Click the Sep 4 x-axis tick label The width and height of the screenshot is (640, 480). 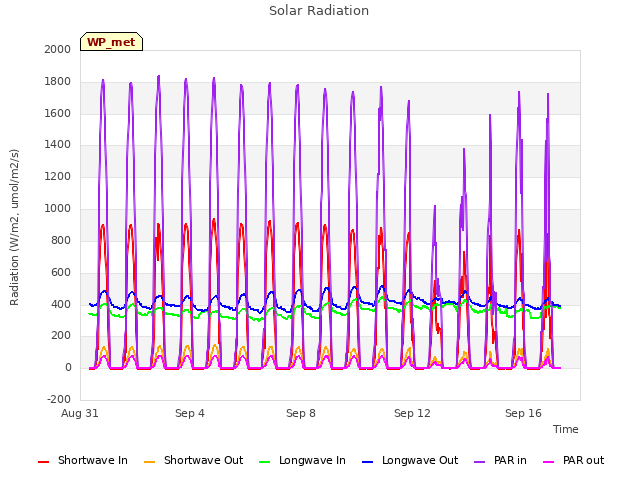click(x=190, y=413)
